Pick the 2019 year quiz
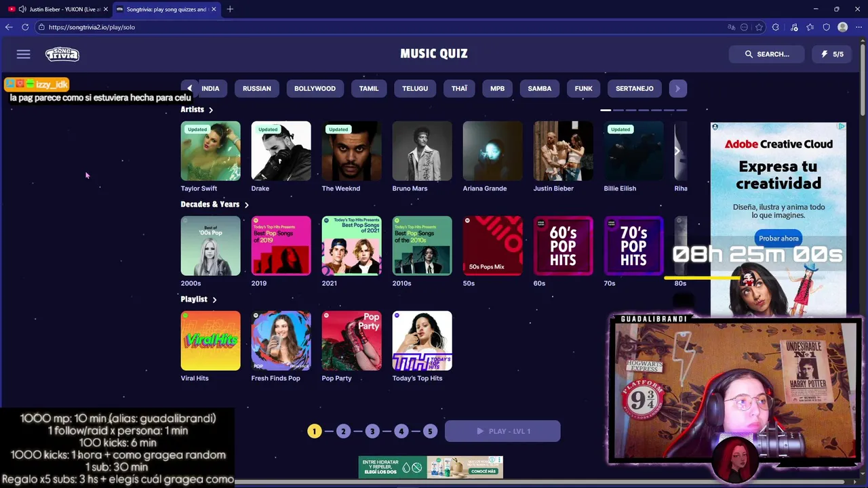 281,246
